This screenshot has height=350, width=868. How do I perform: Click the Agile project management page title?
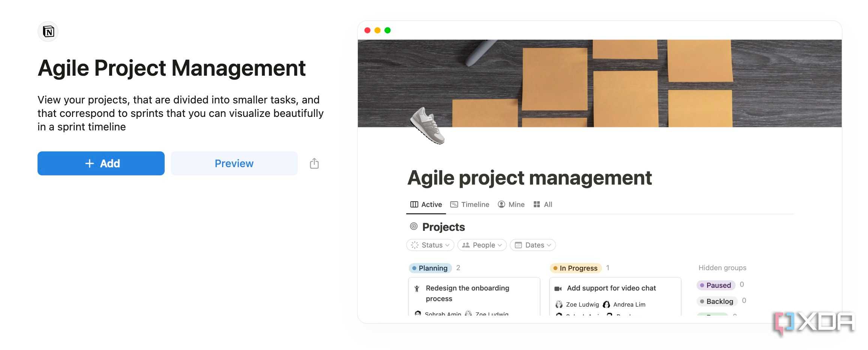click(x=529, y=178)
